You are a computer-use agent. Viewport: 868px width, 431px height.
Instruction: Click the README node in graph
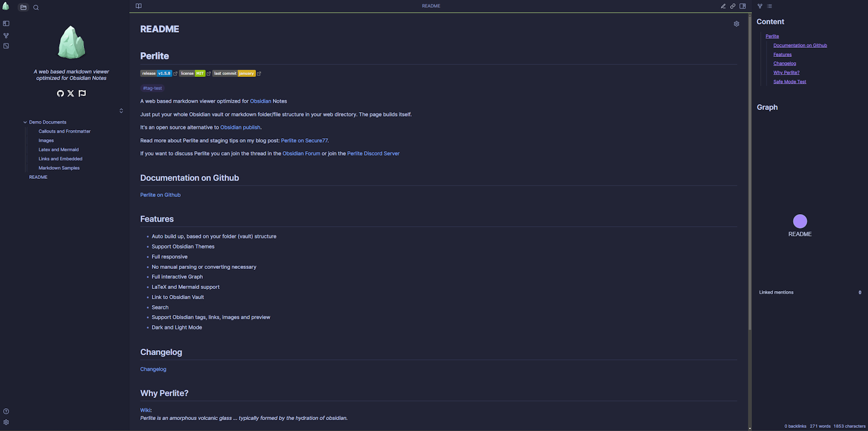800,221
